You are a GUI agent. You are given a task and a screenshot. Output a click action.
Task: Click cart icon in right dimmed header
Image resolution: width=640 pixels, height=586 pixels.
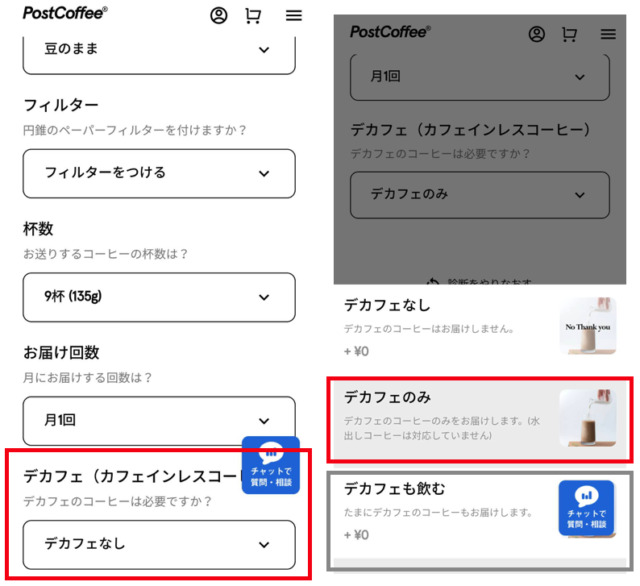569,34
